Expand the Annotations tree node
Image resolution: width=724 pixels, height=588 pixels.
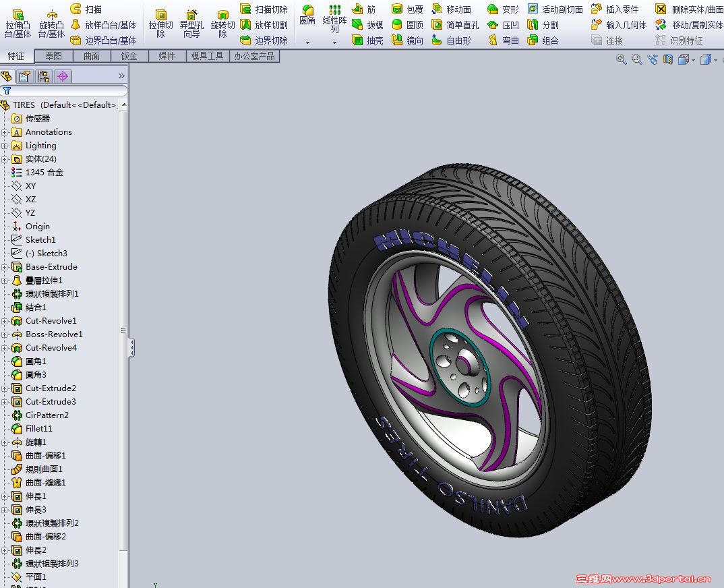click(5, 133)
